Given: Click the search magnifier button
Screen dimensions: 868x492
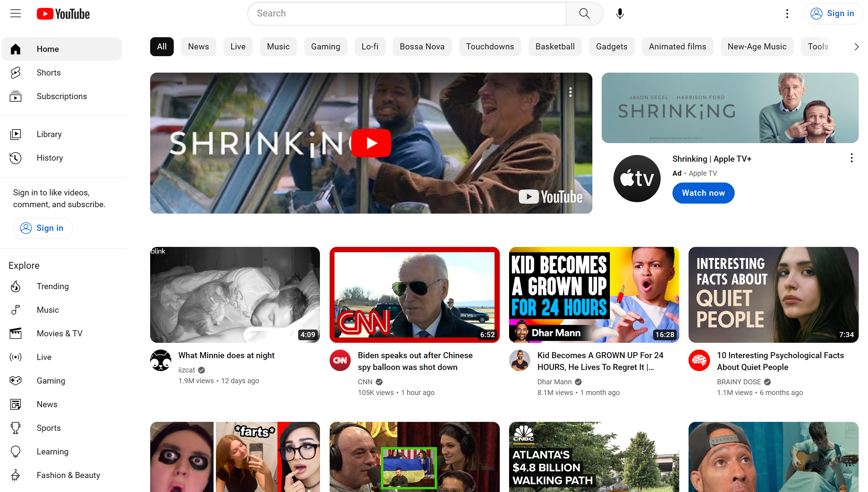Looking at the screenshot, I should click(x=585, y=14).
